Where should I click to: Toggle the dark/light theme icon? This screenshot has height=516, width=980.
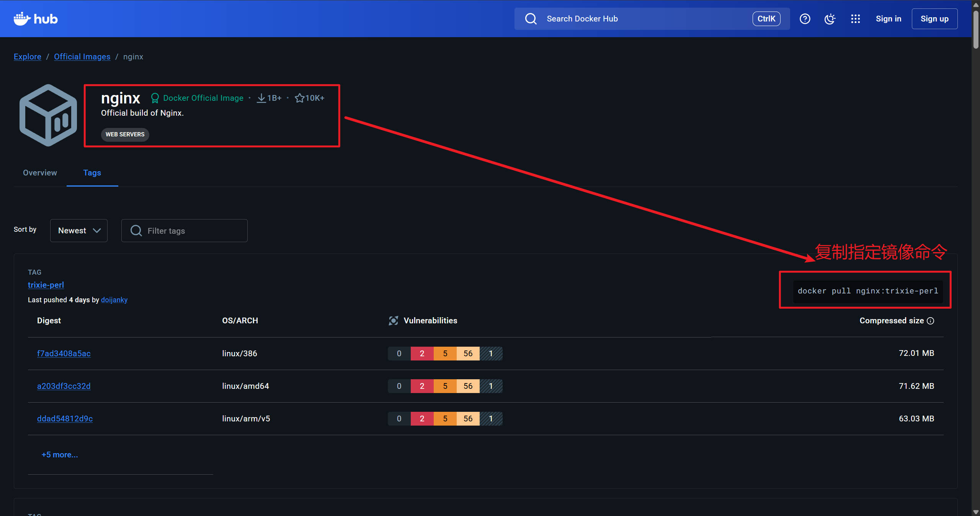click(x=830, y=19)
